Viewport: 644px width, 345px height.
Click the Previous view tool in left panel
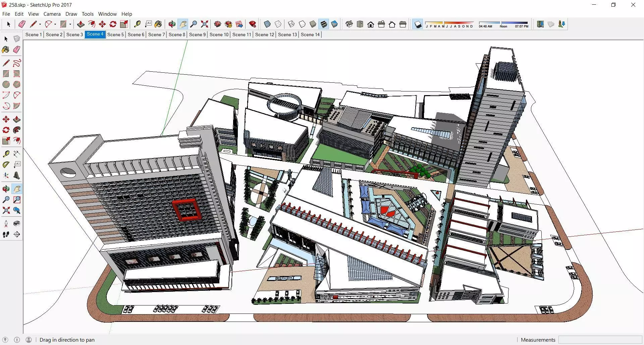17,210
